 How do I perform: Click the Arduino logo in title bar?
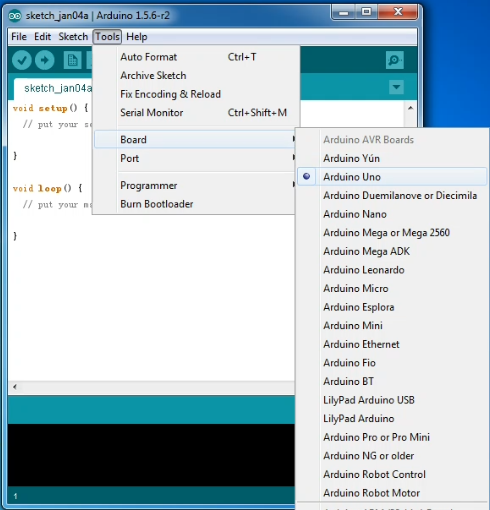click(x=15, y=16)
